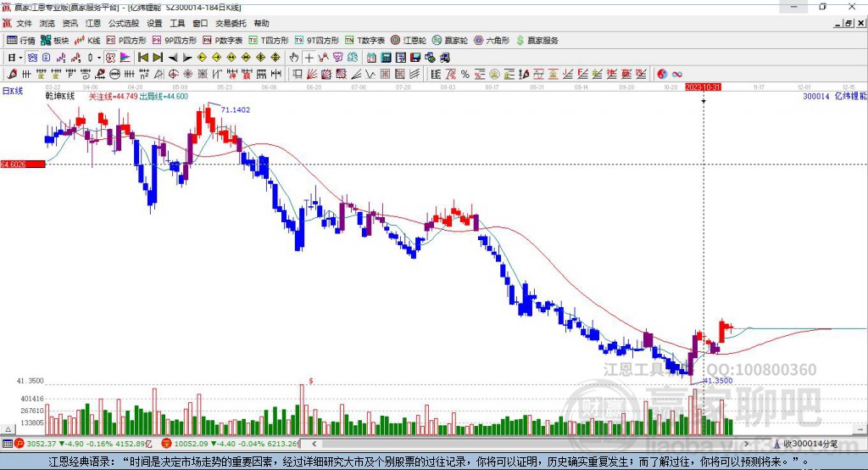
Task: Open the 资讯 menu
Action: click(70, 23)
